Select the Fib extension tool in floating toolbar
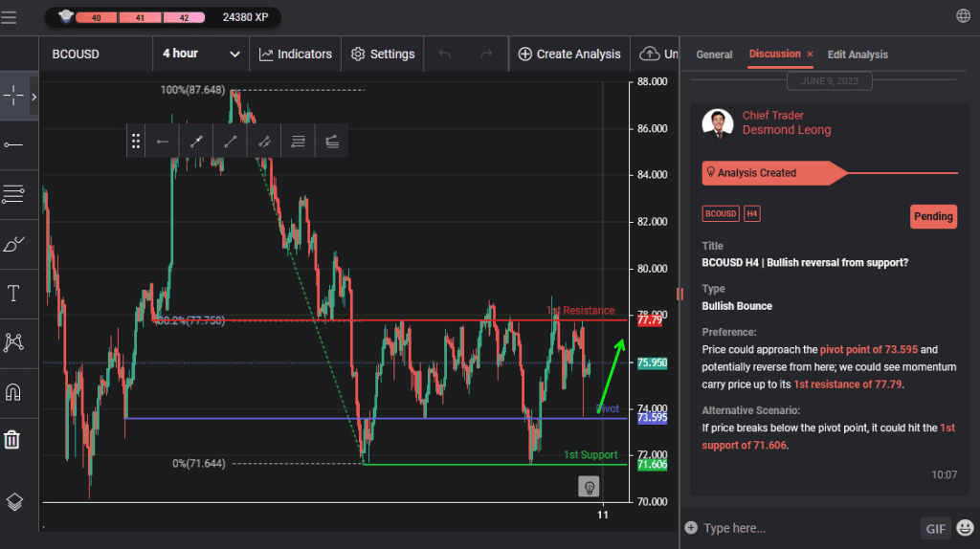This screenshot has height=549, width=980. (332, 142)
